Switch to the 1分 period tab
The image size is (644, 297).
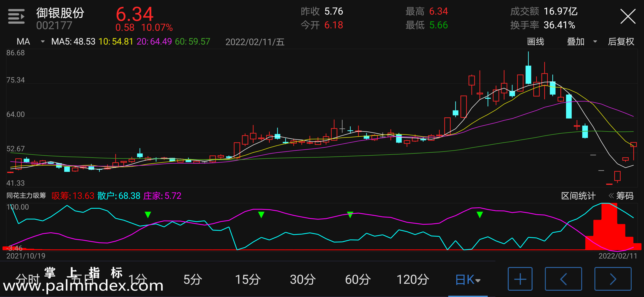pyautogui.click(x=138, y=279)
